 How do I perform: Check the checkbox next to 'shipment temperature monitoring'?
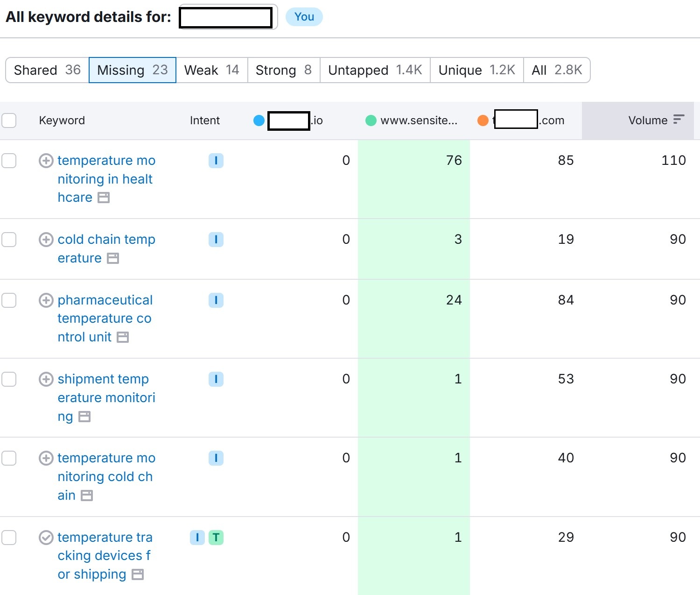(9, 379)
